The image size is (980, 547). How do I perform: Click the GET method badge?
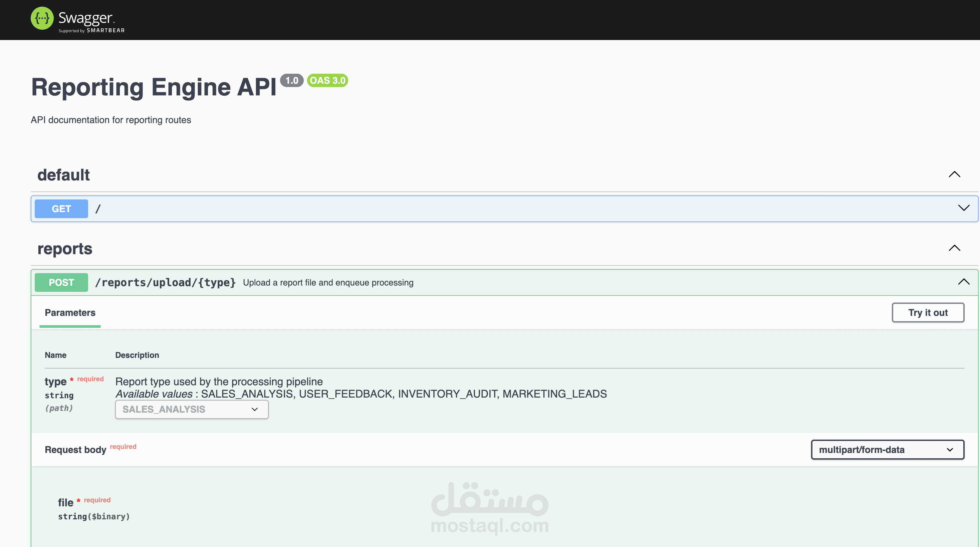61,209
